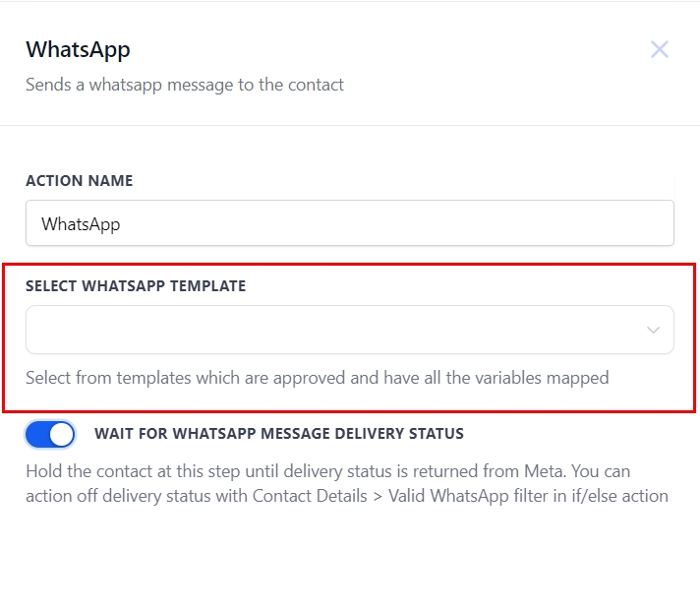Click the 'Sends a whatsapp message' subtitle

(185, 85)
